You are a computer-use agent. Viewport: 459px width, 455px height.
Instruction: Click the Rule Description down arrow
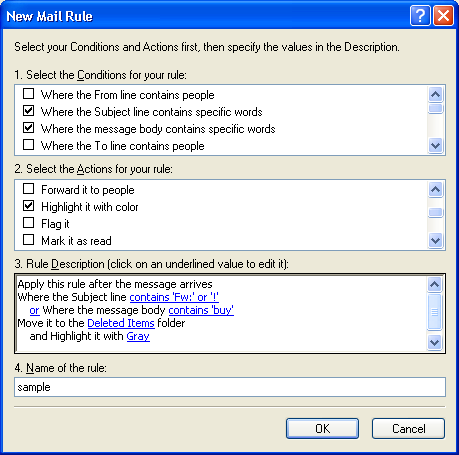tap(434, 342)
